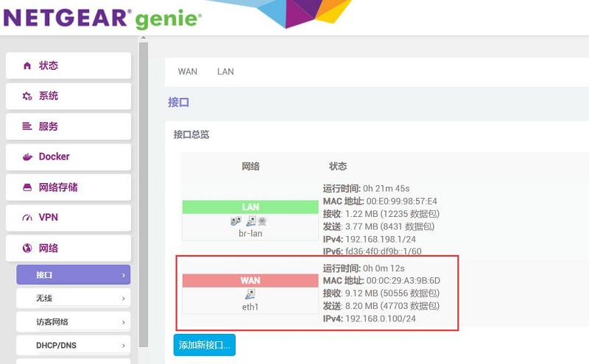Open the 网络存储 menu
The width and height of the screenshot is (589, 364).
tap(68, 188)
